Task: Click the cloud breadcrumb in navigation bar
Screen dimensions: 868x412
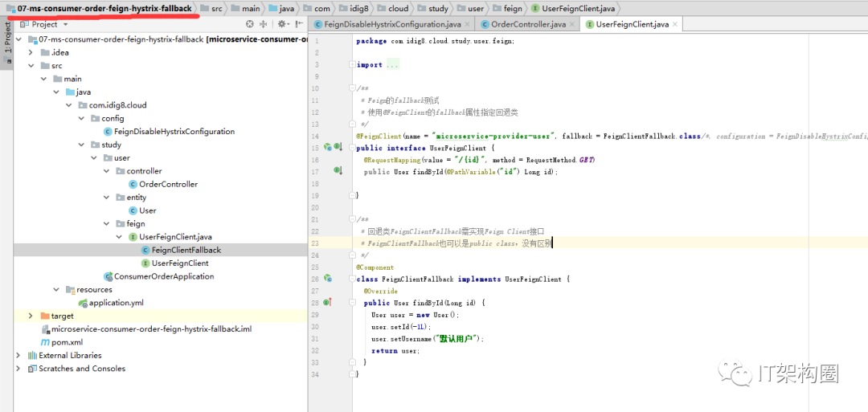Action: point(398,8)
